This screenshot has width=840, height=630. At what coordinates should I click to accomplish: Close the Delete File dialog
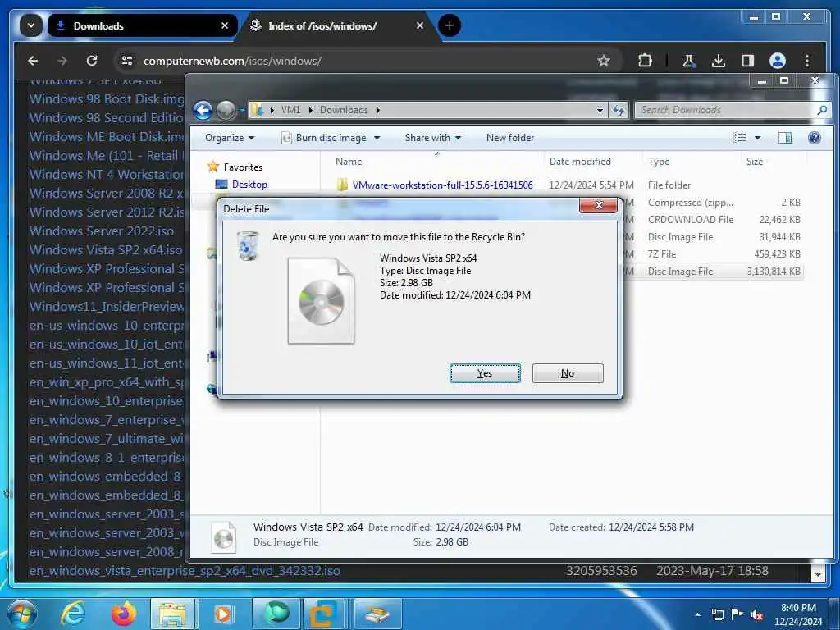pyautogui.click(x=598, y=205)
